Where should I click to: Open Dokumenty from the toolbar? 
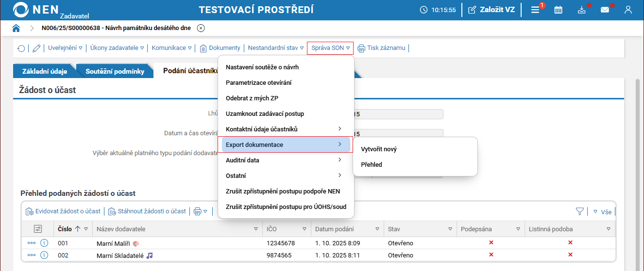pyautogui.click(x=220, y=48)
